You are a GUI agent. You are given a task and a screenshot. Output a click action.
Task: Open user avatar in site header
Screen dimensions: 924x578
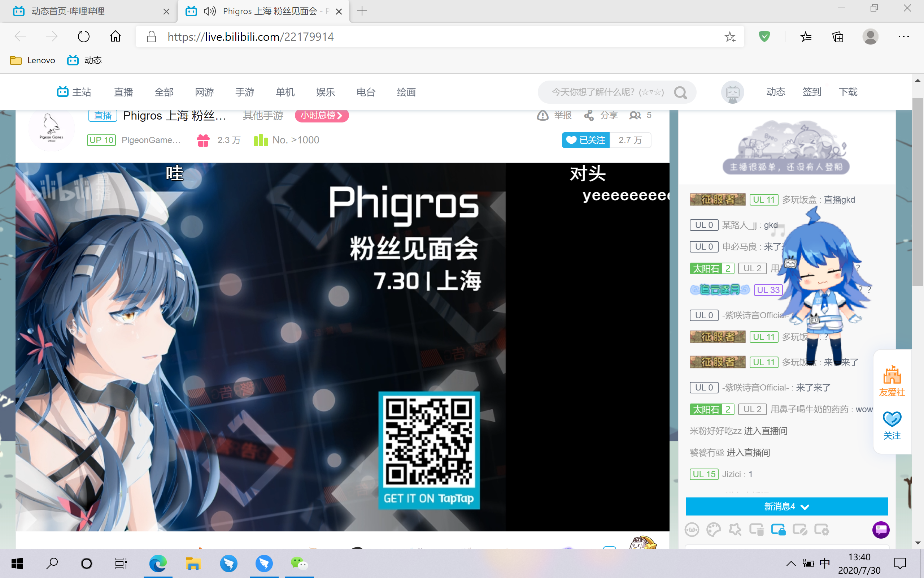click(x=732, y=92)
